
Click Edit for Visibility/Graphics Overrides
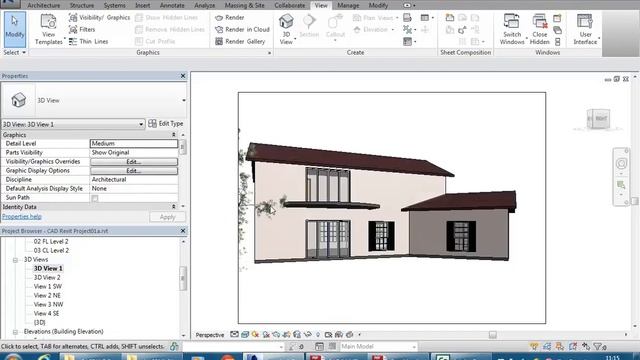tap(134, 162)
